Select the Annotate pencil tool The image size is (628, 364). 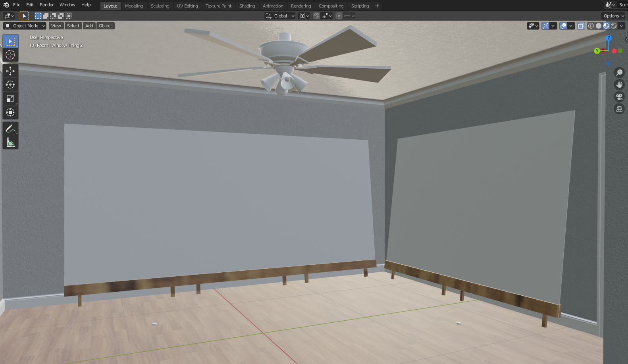pos(10,129)
